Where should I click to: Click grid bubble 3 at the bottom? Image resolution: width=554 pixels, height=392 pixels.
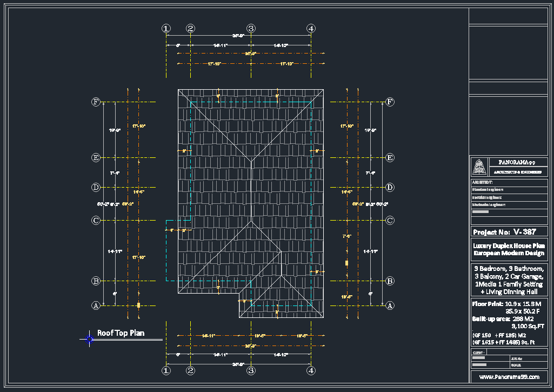[251, 371]
